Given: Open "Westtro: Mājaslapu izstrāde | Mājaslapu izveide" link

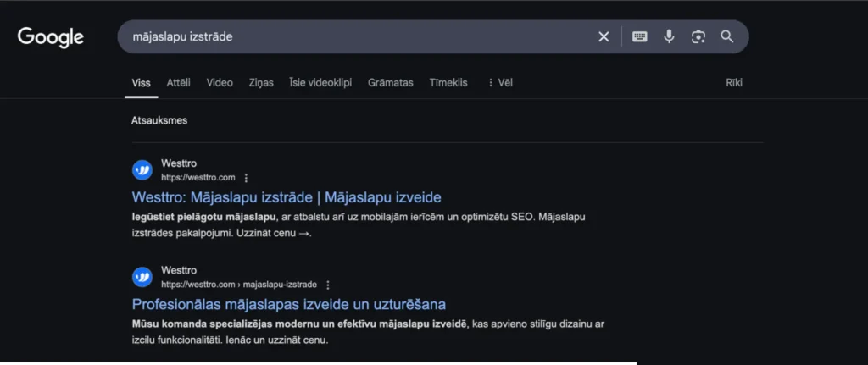Looking at the screenshot, I should tap(287, 197).
